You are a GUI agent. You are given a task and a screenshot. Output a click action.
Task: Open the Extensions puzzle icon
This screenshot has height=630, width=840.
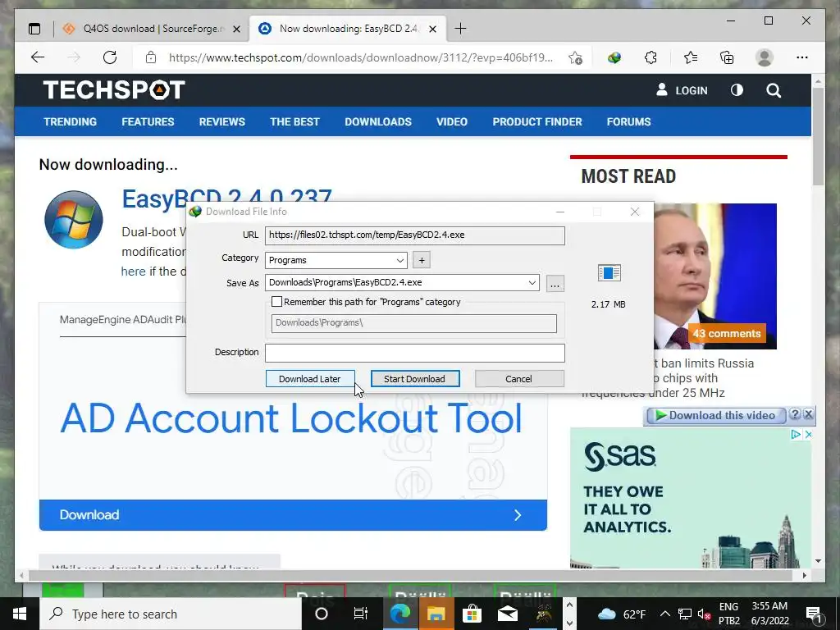(651, 57)
